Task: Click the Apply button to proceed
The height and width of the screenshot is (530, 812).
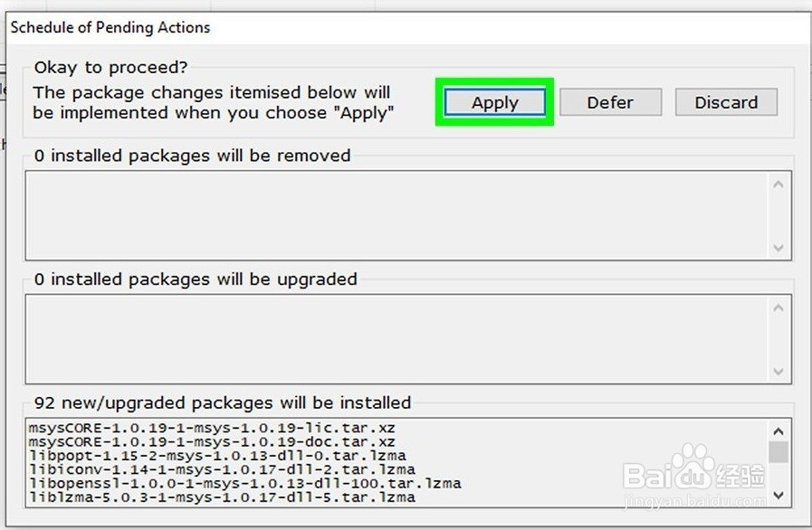Action: [x=494, y=102]
